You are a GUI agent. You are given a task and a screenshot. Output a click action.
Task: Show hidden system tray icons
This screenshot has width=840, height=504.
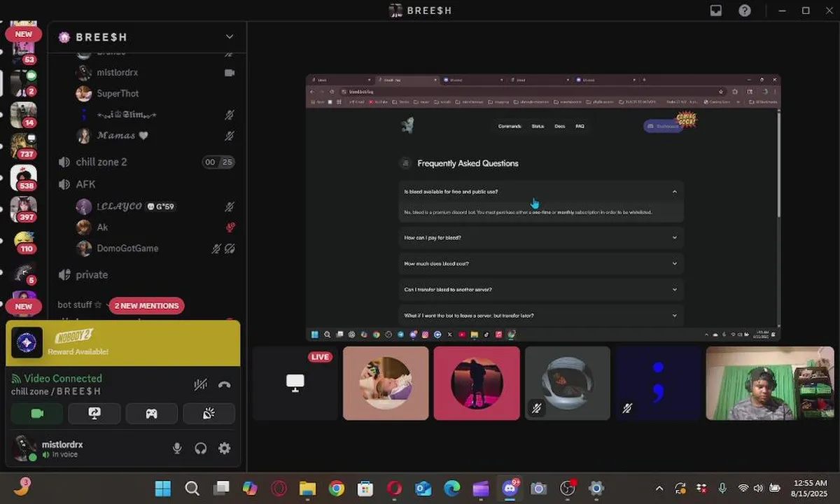(x=659, y=488)
